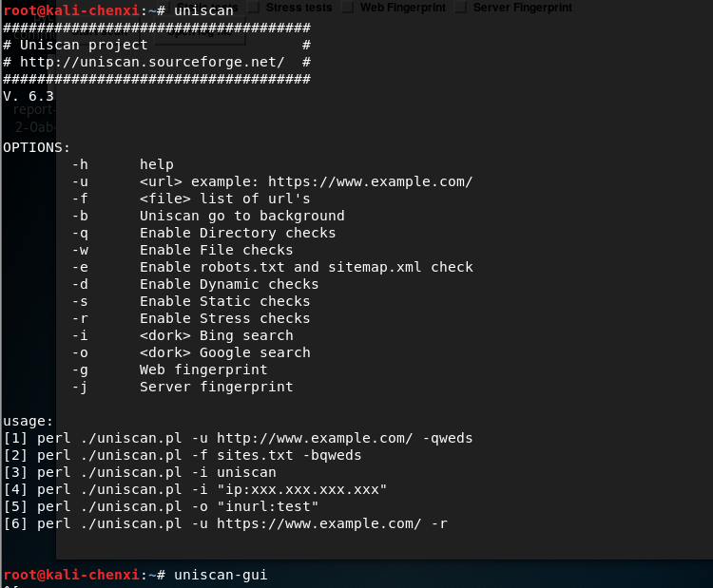The image size is (713, 588).
Task: Click the -j Server fingerprint option line
Action: point(182,387)
